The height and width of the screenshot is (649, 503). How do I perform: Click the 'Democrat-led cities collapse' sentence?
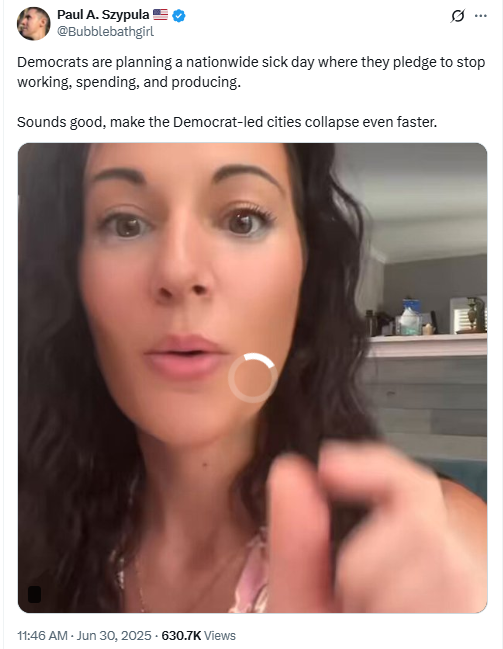(227, 122)
